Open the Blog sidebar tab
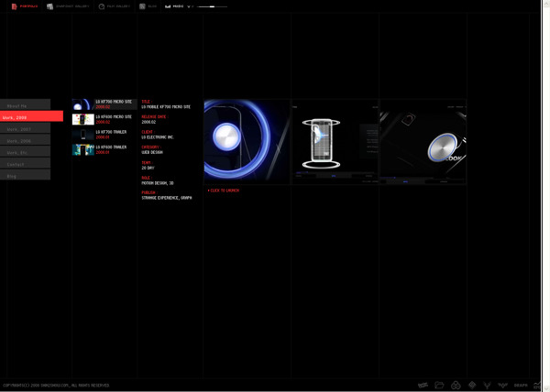This screenshot has height=392, width=550. (26, 175)
